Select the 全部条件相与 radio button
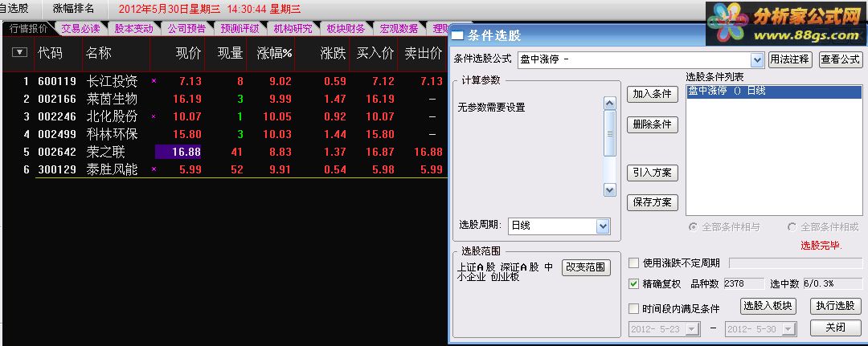 [x=693, y=227]
